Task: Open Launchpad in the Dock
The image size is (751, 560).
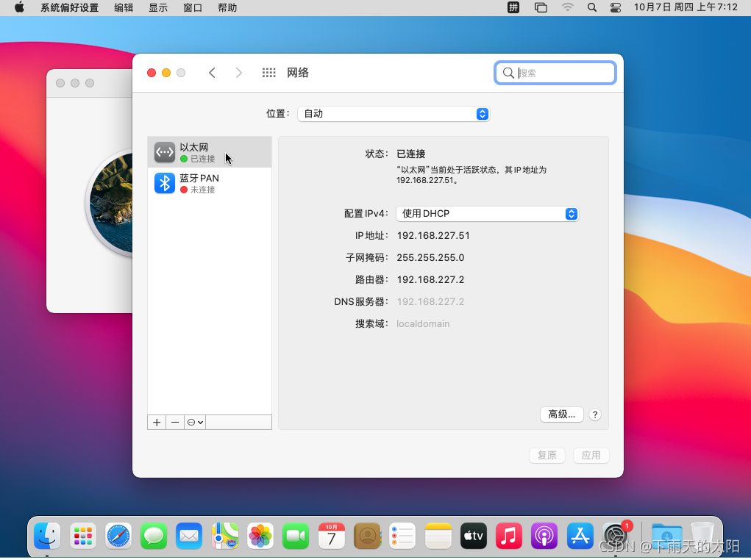Action: click(x=83, y=536)
